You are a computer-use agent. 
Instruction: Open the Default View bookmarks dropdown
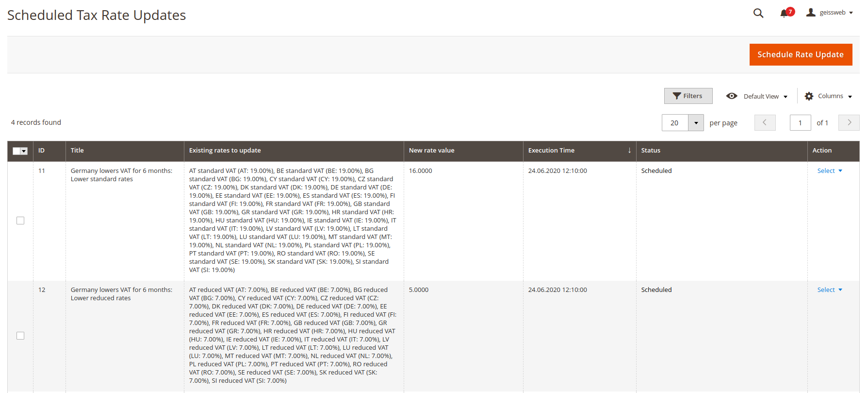coord(757,96)
